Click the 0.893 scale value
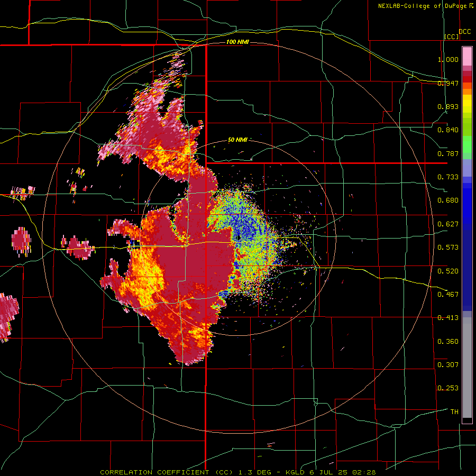Image resolution: width=476 pixels, height=476 pixels. [448, 106]
